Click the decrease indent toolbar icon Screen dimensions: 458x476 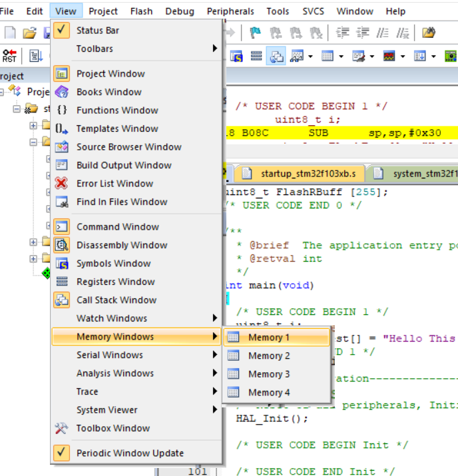[x=363, y=33]
